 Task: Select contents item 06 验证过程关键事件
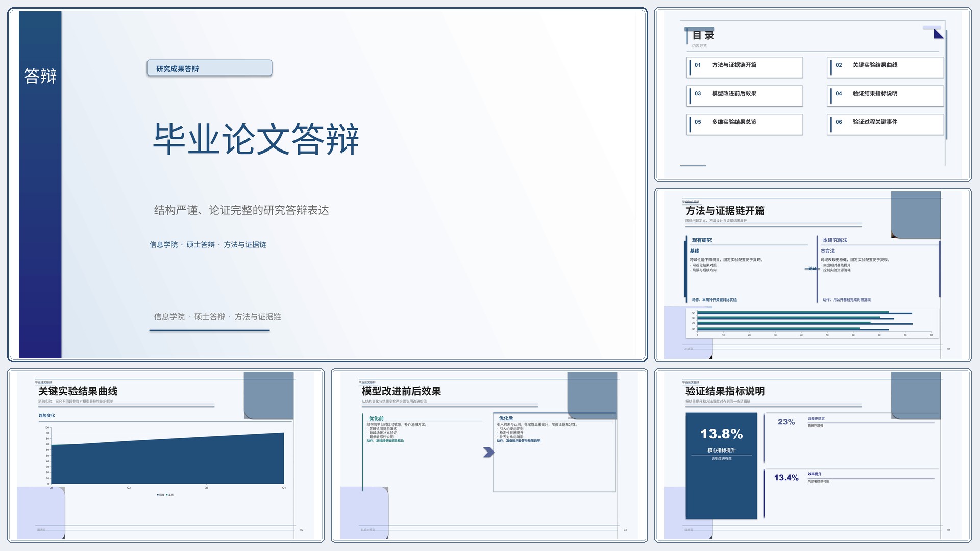click(886, 124)
